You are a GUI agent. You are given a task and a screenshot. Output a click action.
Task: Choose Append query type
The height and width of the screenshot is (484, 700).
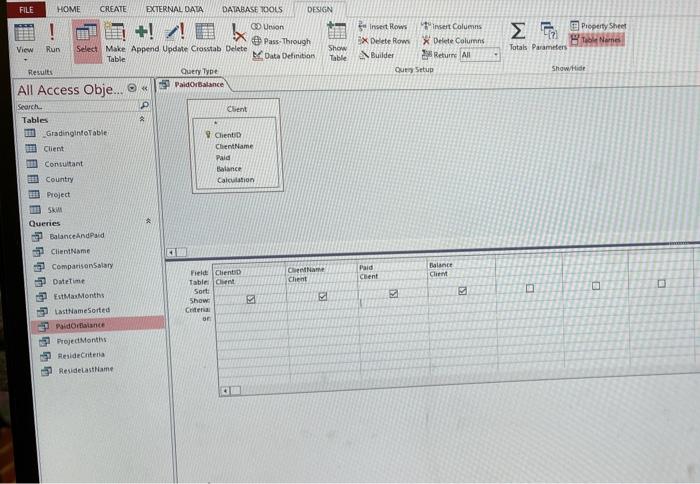point(145,39)
